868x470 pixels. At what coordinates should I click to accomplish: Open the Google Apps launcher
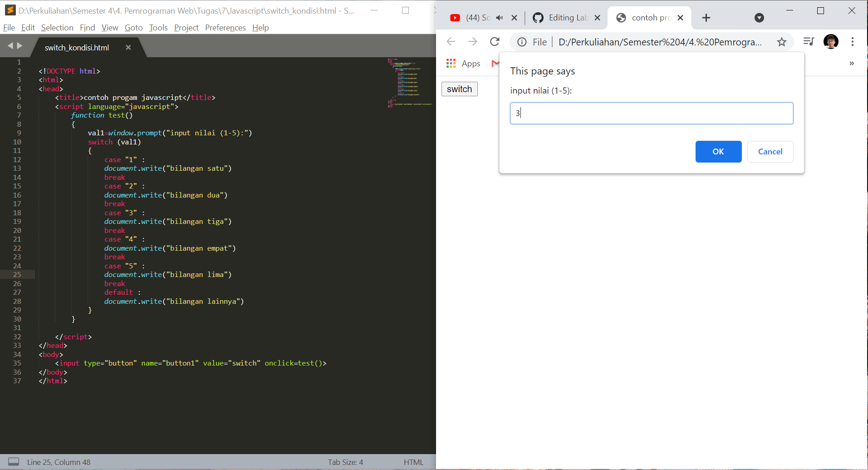(451, 64)
